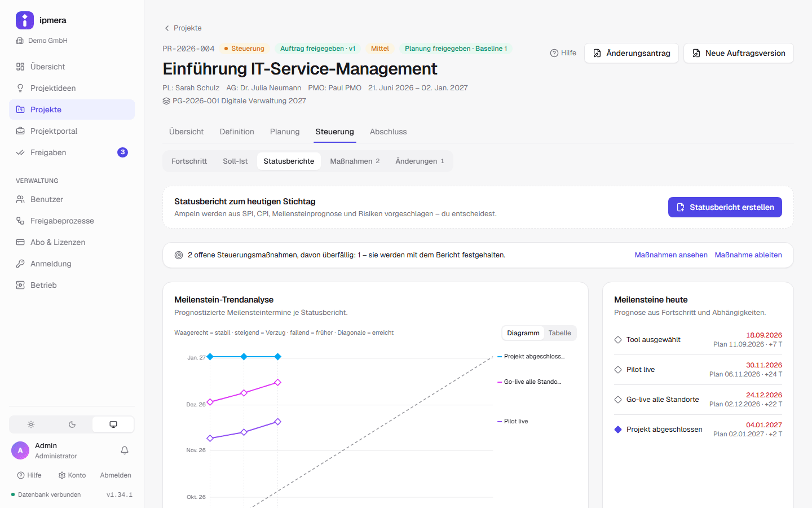Click the Übersicht dashboard icon in sidebar
This screenshot has width=812, height=508.
pyautogui.click(x=20, y=67)
